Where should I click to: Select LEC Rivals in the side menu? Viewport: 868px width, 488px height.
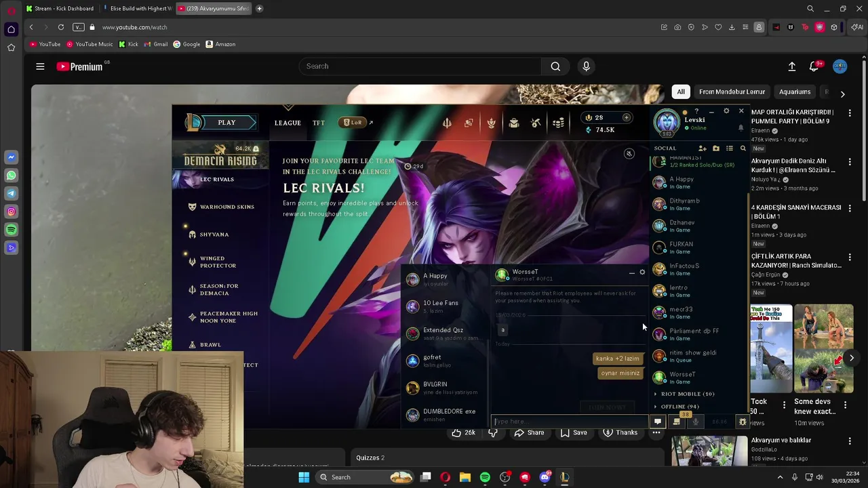(217, 179)
